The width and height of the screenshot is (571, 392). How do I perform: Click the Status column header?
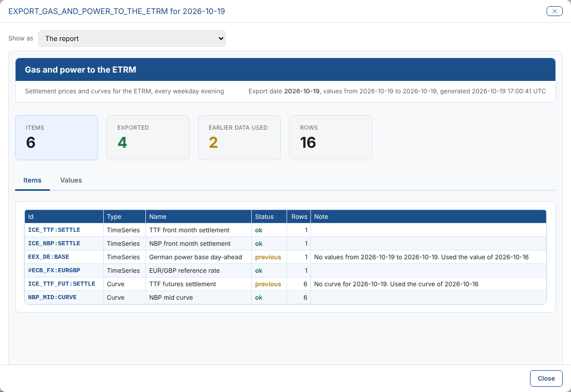pyautogui.click(x=269, y=217)
